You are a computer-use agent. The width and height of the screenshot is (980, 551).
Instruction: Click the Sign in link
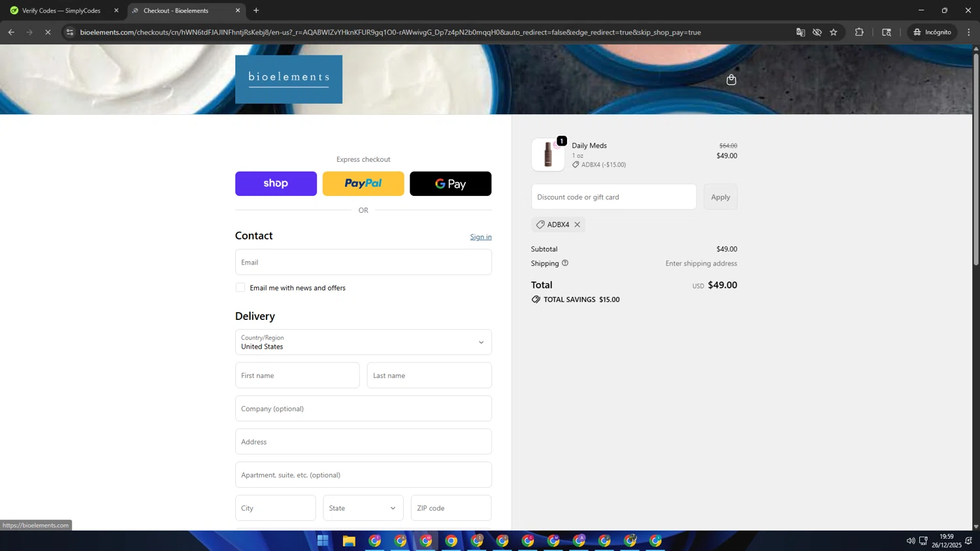pos(481,237)
